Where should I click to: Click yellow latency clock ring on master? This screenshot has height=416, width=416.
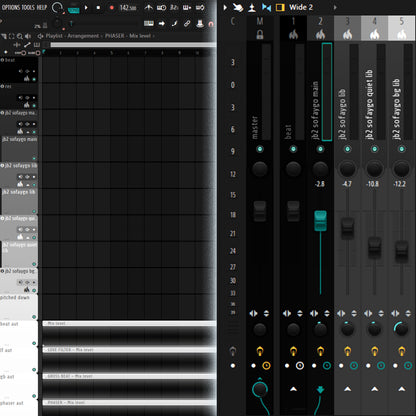266,366
